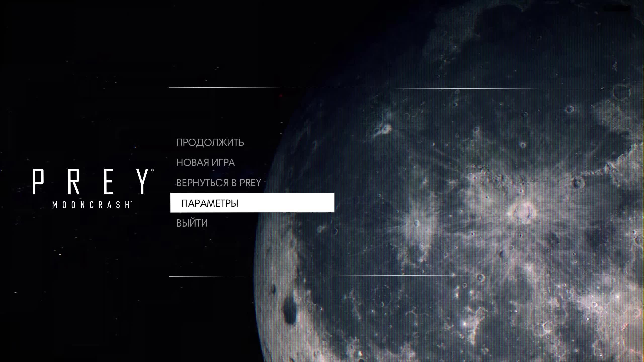Select ПРОДОЛЖИТЬ to continue the game

pyautogui.click(x=210, y=143)
